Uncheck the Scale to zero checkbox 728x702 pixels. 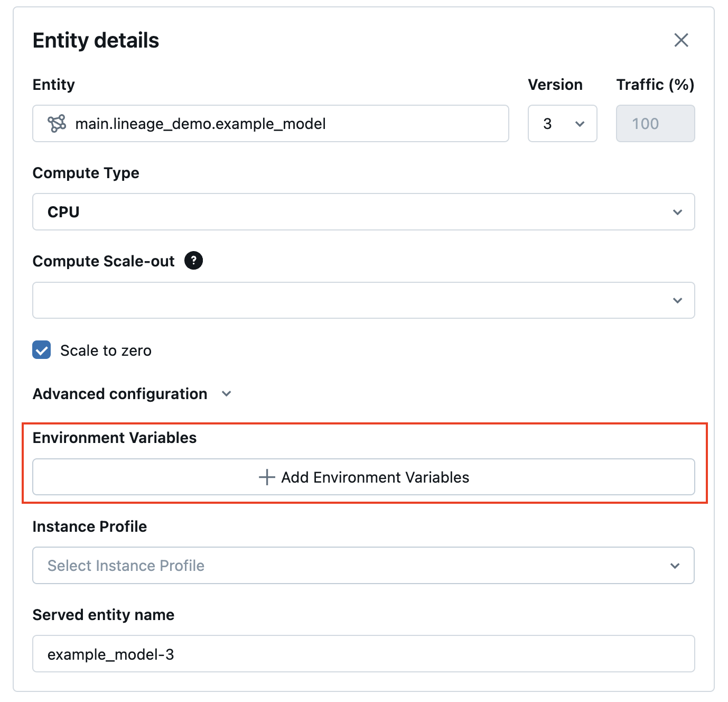[42, 350]
